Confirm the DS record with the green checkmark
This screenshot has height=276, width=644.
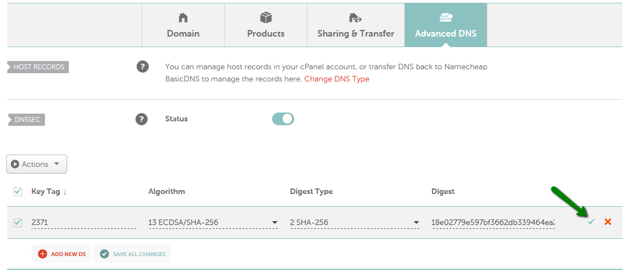click(x=591, y=222)
